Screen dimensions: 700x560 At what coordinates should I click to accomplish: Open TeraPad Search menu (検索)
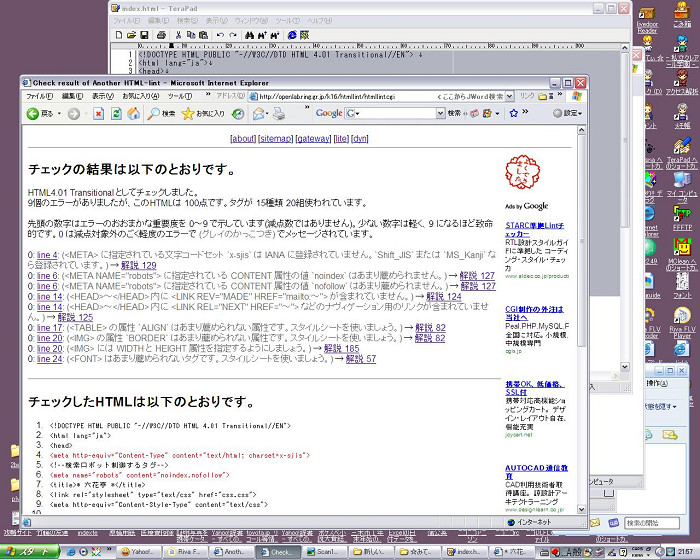187,21
